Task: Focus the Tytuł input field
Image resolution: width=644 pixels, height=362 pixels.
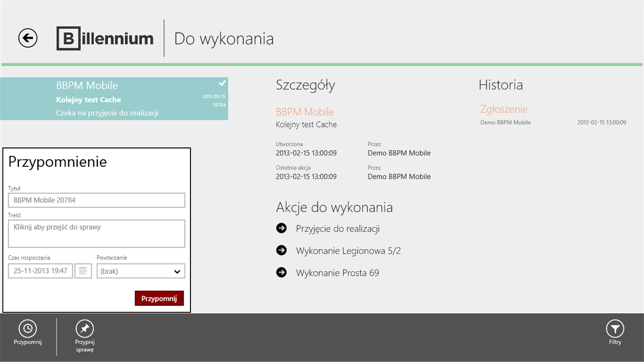Action: click(97, 200)
